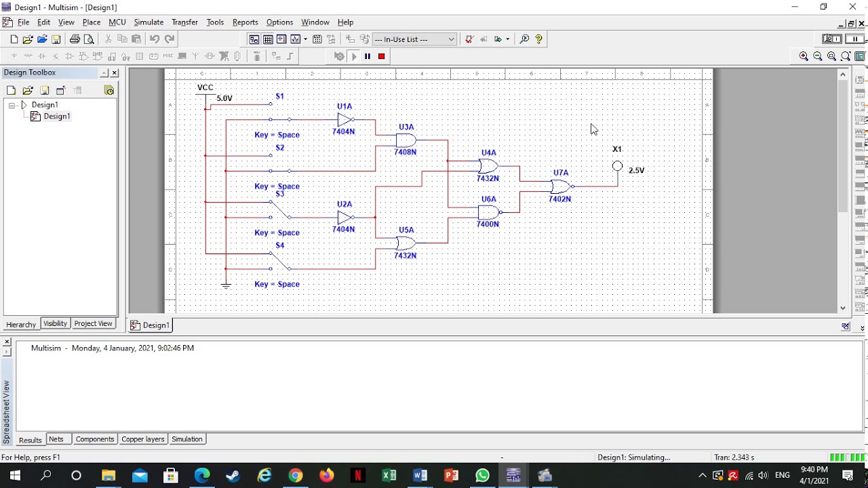Open the MCU menu
Image resolution: width=868 pixels, height=488 pixels.
pos(117,22)
